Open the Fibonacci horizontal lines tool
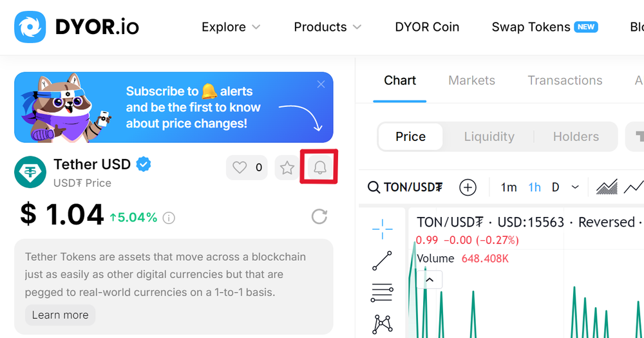This screenshot has width=644, height=338. coord(382,293)
